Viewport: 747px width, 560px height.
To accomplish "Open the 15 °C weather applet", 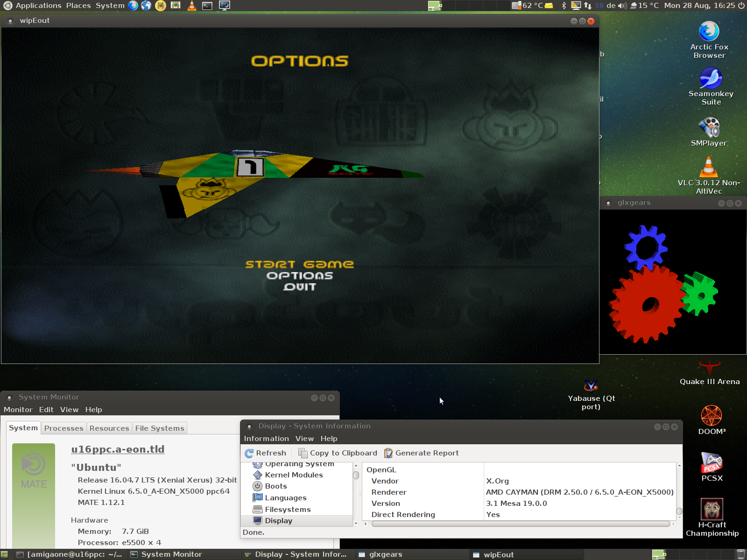I will click(x=644, y=6).
